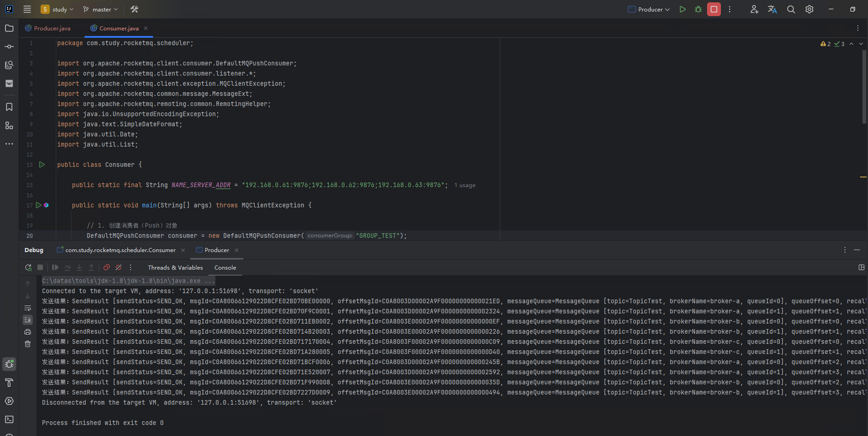The width and height of the screenshot is (868, 436).
Task: Print the console output
Action: click(28, 332)
